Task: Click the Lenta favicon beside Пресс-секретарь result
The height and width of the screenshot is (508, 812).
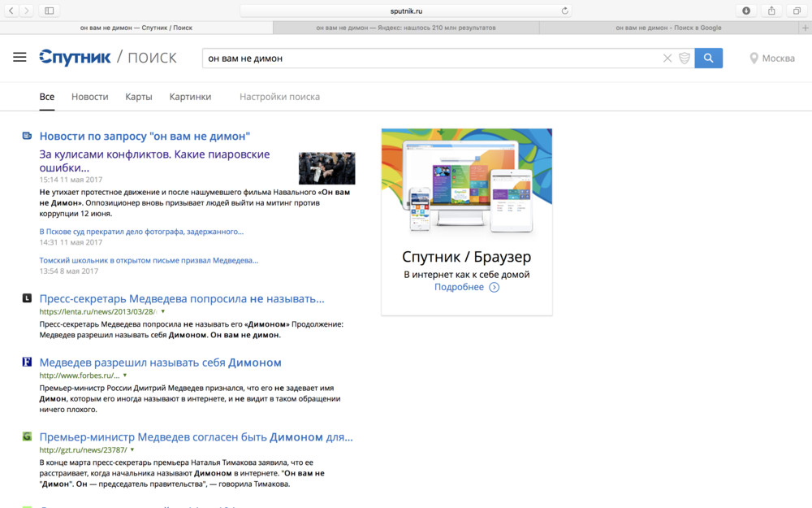Action: (27, 298)
